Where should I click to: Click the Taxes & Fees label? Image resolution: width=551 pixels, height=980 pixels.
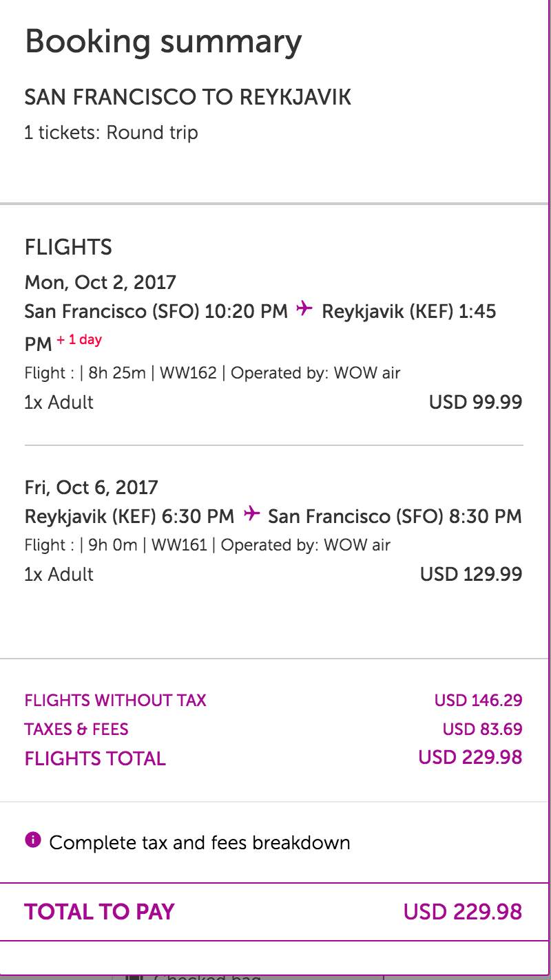[x=76, y=729]
